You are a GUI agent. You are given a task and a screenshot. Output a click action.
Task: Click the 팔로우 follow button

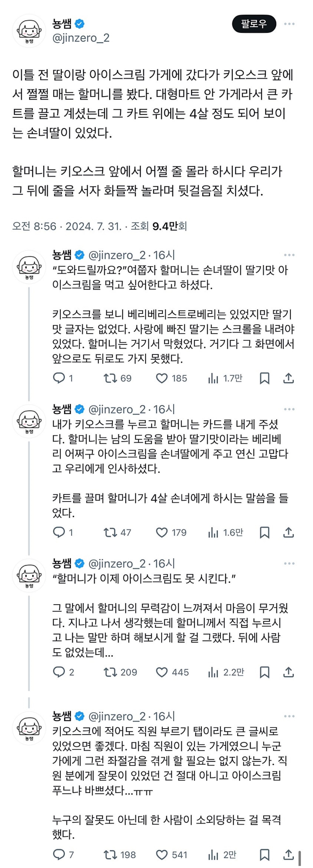tap(254, 24)
